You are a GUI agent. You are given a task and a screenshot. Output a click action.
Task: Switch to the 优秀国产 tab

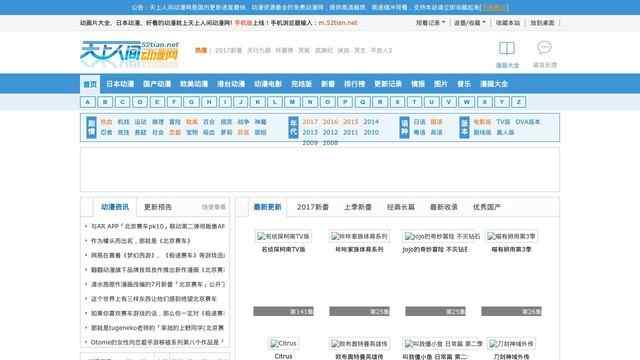click(487, 207)
